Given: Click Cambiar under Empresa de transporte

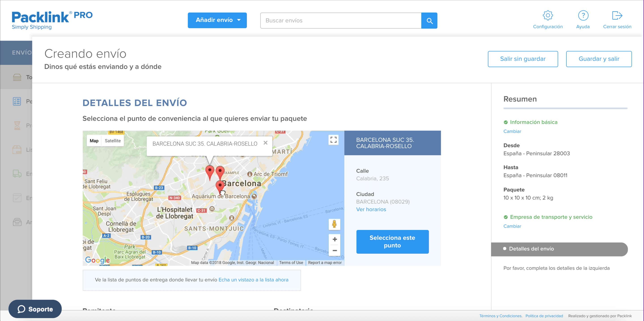Looking at the screenshot, I should [512, 226].
